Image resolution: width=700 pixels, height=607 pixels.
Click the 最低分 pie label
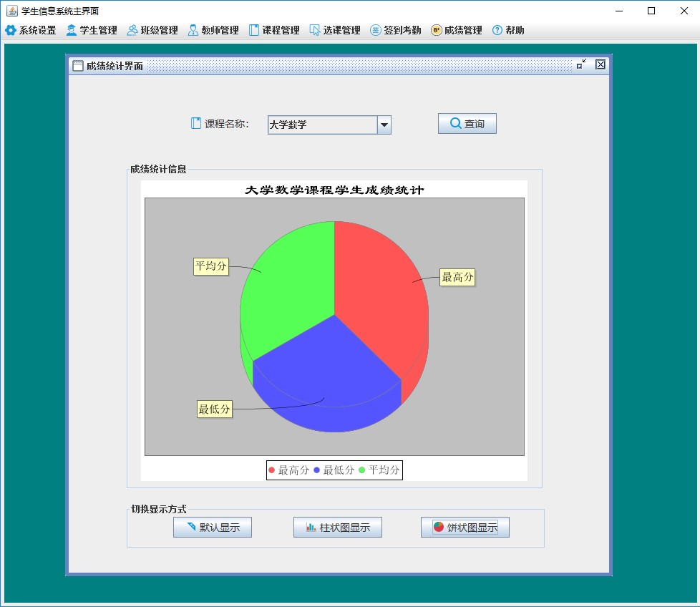[x=214, y=409]
